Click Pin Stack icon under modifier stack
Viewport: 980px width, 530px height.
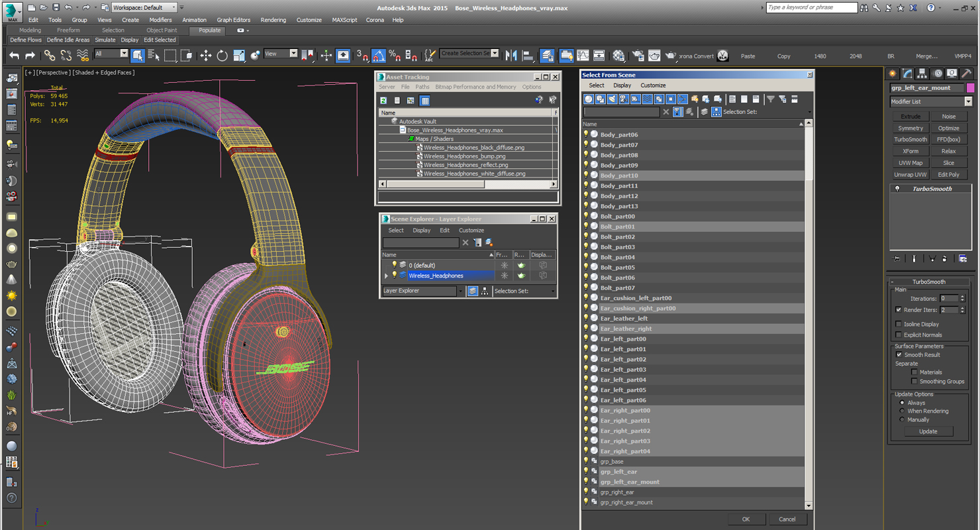coord(897,258)
